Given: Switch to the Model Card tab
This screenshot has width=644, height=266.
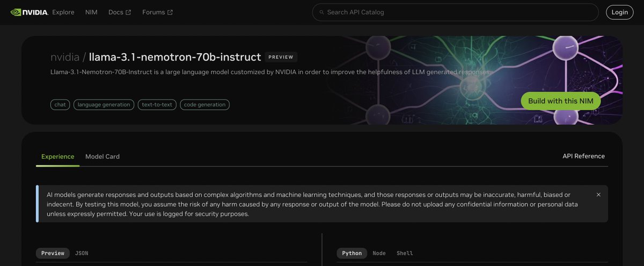Looking at the screenshot, I should tap(103, 156).
